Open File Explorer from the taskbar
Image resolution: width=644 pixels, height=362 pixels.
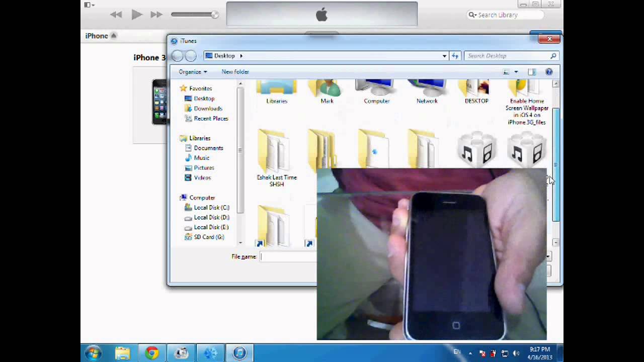point(122,353)
